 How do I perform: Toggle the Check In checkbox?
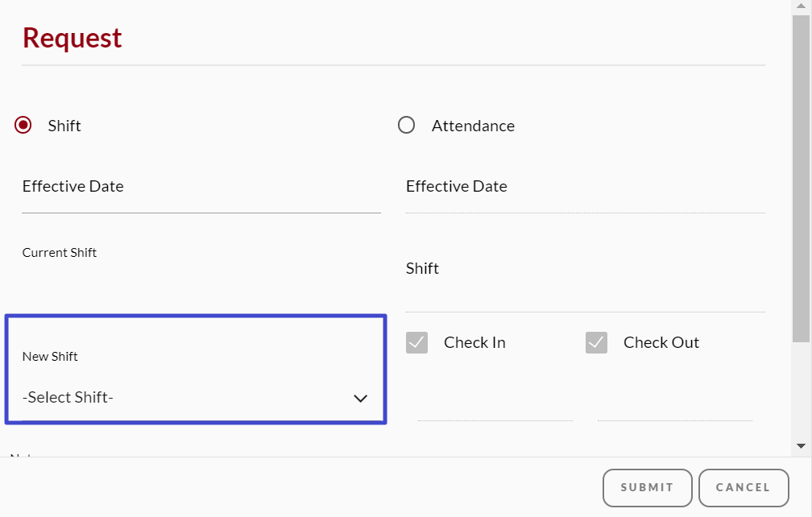click(x=417, y=343)
